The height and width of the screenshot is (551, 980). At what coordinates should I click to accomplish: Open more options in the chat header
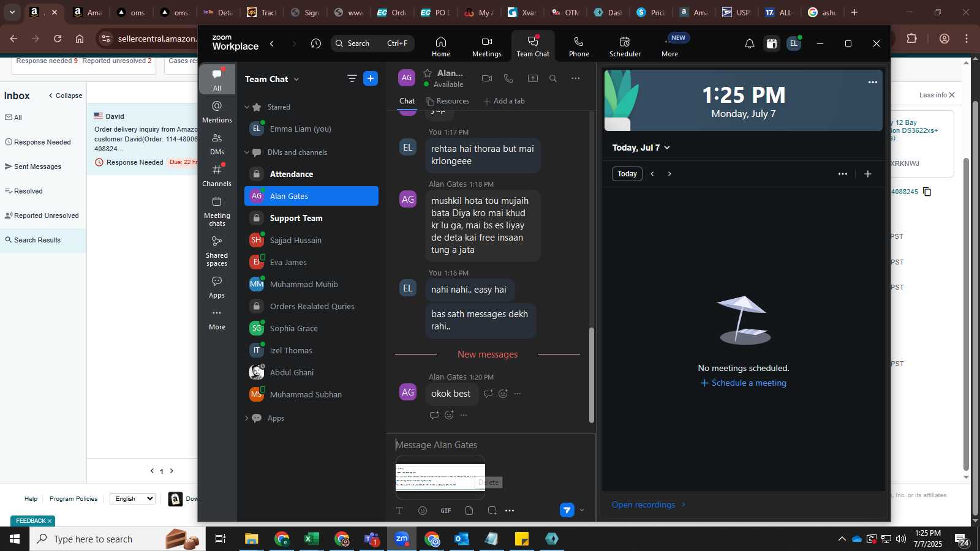click(576, 78)
